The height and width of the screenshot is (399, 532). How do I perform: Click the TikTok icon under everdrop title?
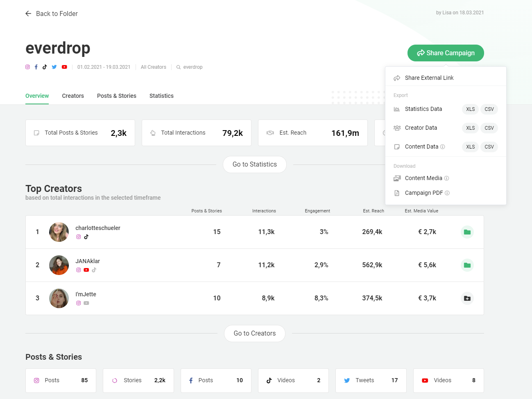pyautogui.click(x=45, y=67)
